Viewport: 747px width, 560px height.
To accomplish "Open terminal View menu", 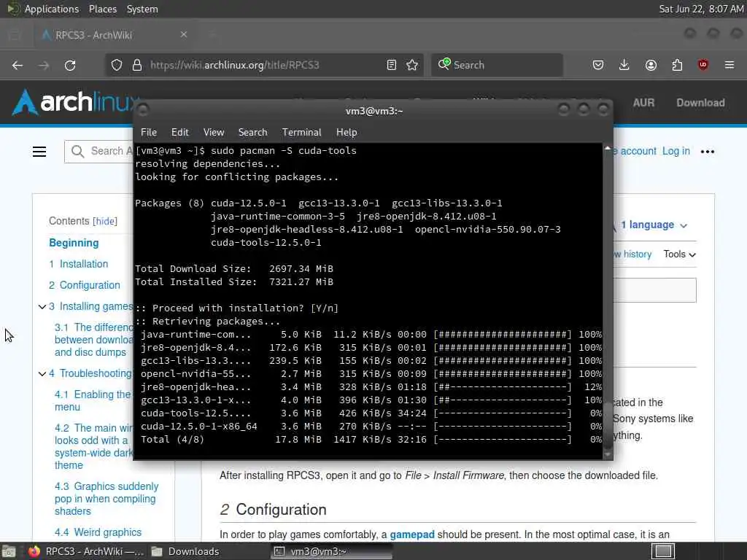I will point(214,133).
